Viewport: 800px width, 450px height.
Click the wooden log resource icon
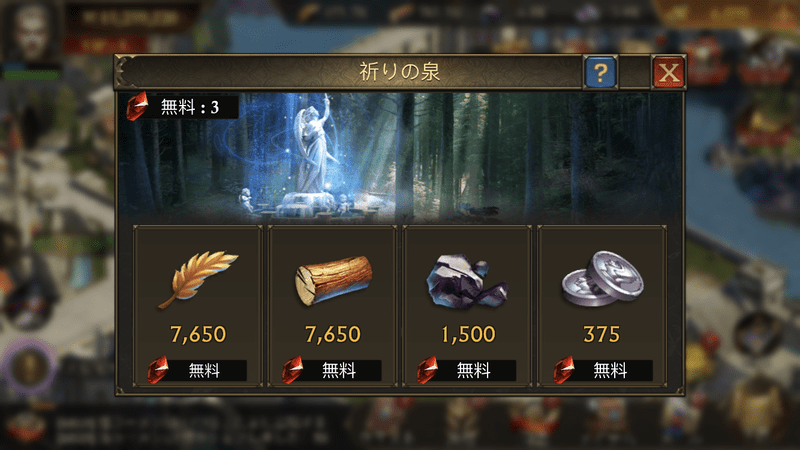[x=333, y=281]
